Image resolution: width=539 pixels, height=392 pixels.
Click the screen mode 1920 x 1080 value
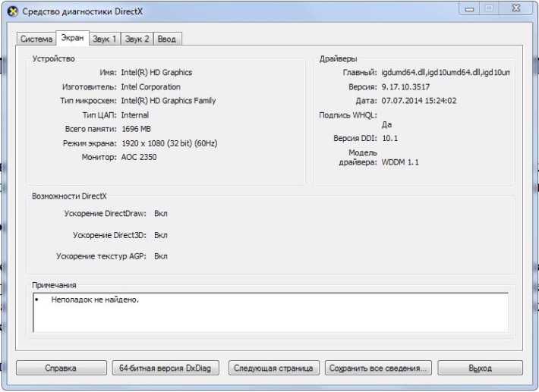point(169,143)
